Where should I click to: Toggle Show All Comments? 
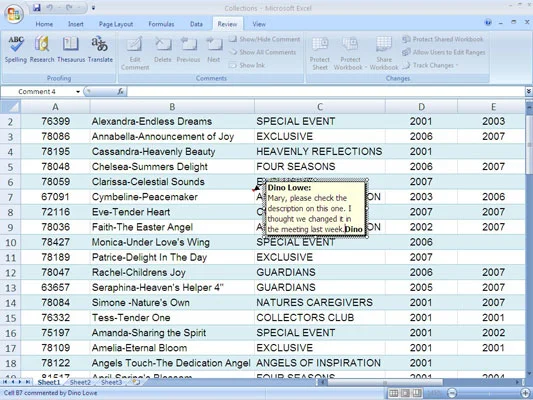point(262,52)
